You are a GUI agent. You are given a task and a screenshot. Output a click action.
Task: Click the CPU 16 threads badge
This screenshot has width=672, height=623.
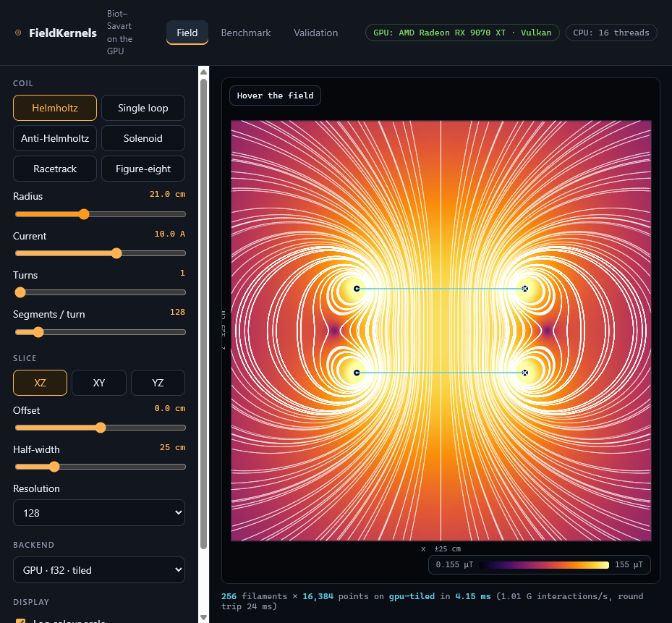[x=611, y=33]
